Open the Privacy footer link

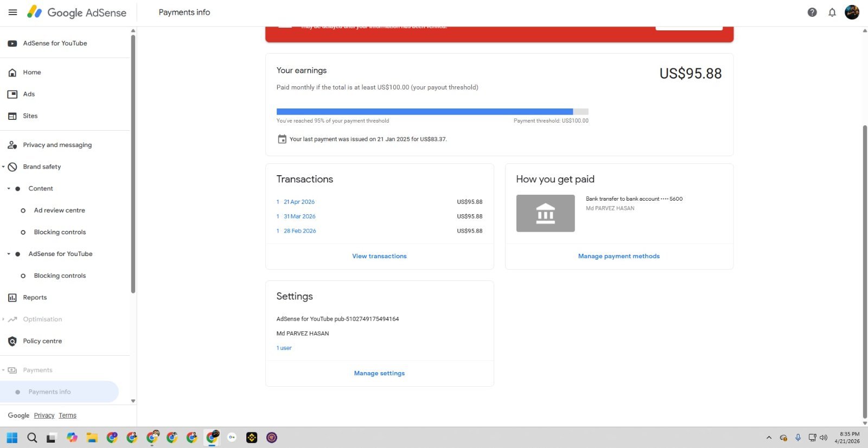click(44, 415)
